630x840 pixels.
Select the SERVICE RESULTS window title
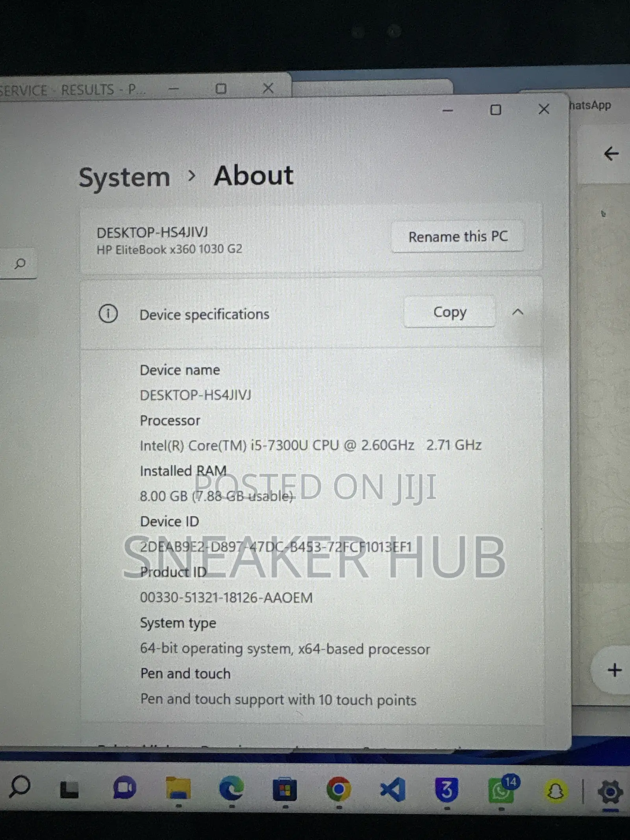click(73, 90)
